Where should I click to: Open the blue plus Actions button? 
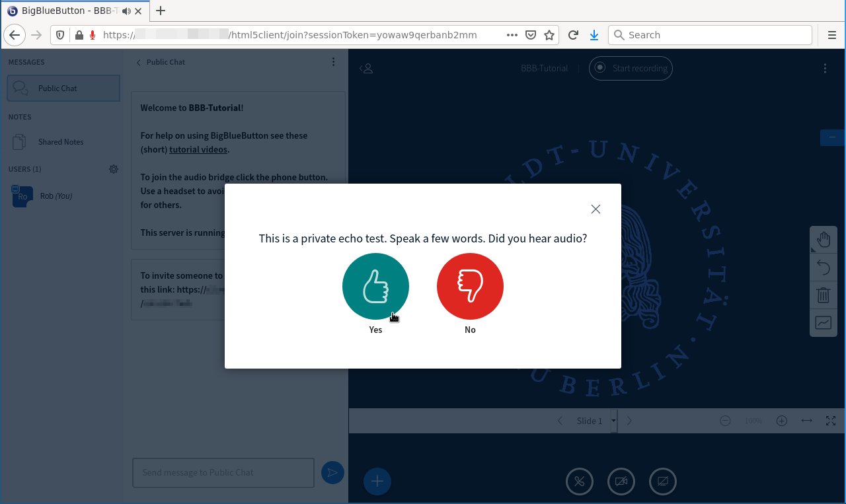coord(377,482)
